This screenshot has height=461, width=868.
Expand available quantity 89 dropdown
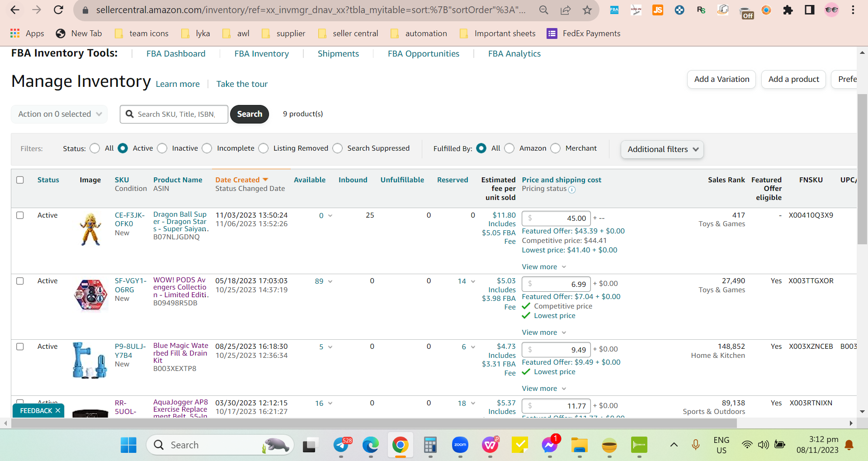pyautogui.click(x=330, y=281)
